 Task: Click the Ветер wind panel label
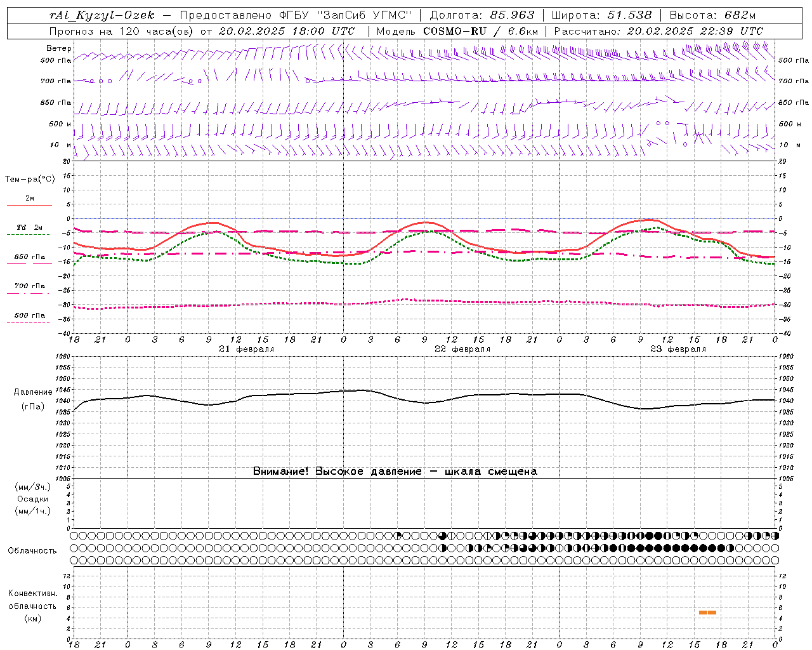coord(58,48)
